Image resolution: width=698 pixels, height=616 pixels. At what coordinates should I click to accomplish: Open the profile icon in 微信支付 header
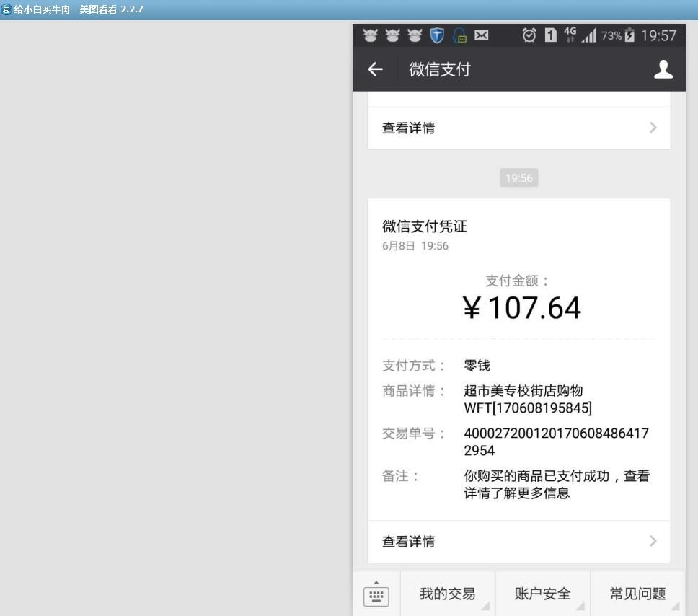click(x=663, y=69)
